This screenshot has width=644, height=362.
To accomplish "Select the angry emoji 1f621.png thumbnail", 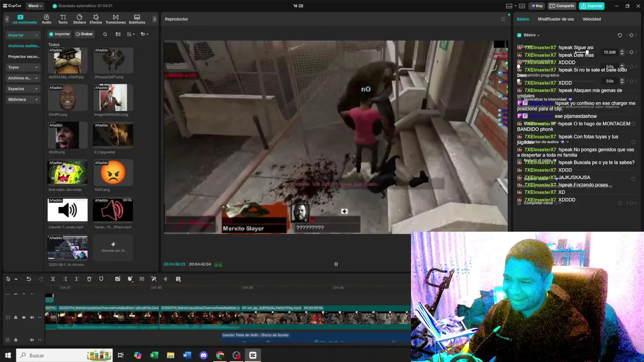I will coord(113,173).
